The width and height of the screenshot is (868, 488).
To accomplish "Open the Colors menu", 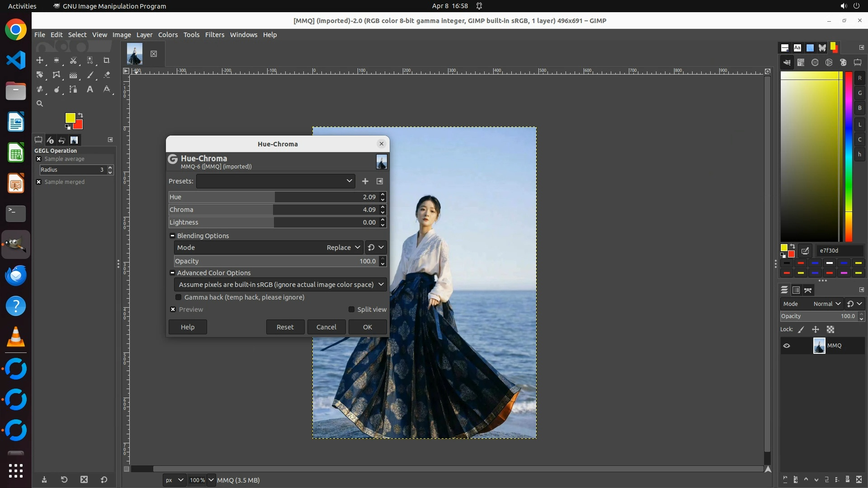I will click(x=168, y=35).
